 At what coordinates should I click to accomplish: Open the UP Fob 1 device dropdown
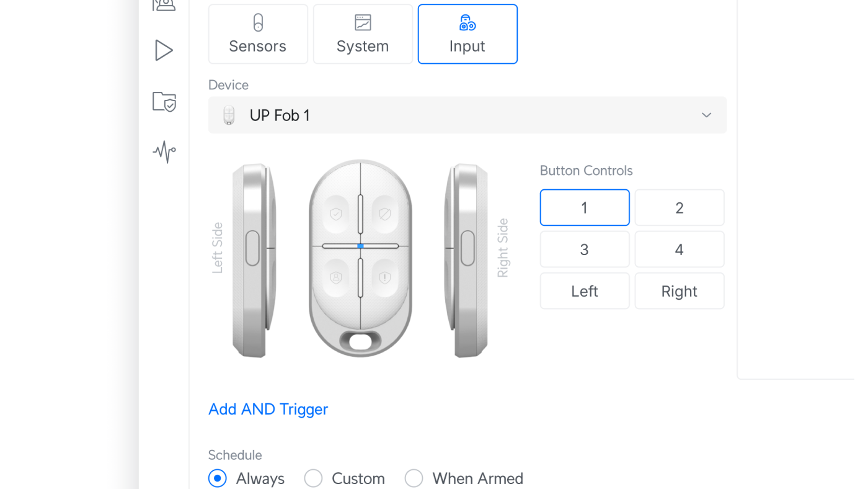coord(467,115)
